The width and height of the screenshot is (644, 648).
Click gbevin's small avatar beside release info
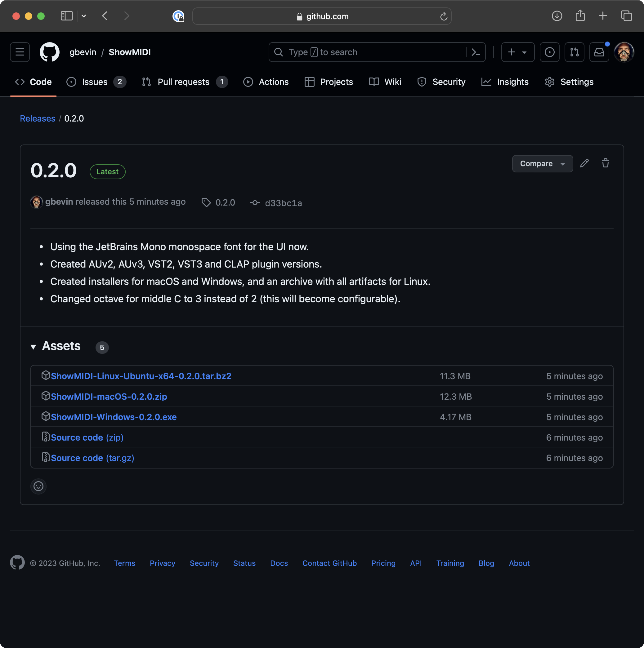pos(36,202)
